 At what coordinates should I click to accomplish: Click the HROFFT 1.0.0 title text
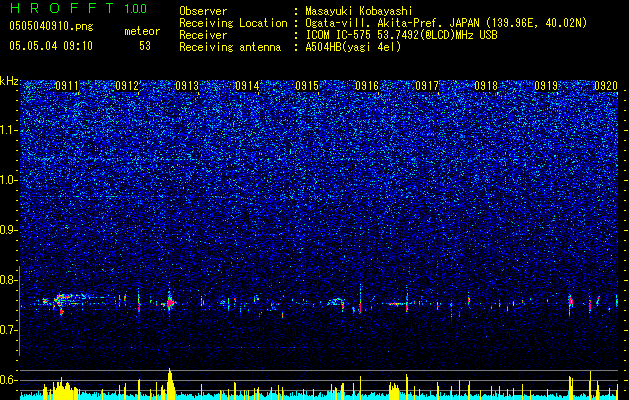[x=78, y=8]
